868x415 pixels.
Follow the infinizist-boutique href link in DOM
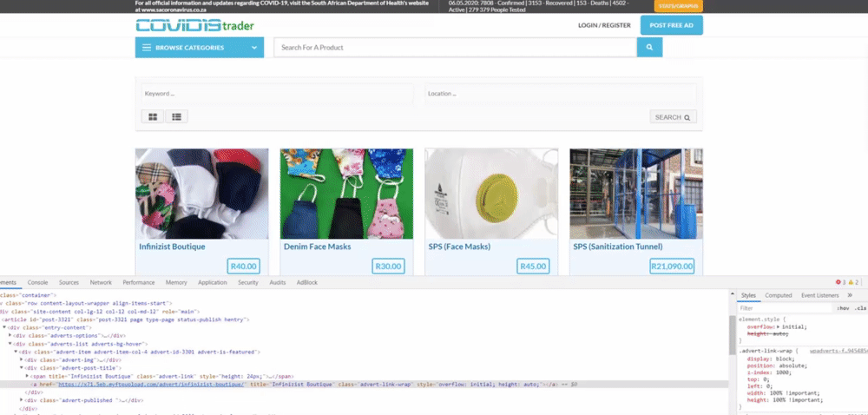click(x=151, y=384)
